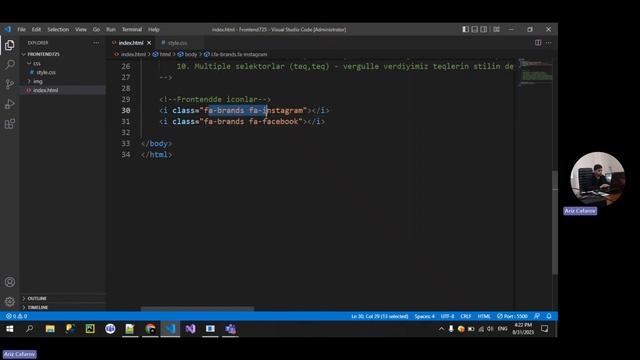This screenshot has height=360, width=640.
Task: Toggle the primary side bar layout icon
Action: pyautogui.click(x=465, y=29)
